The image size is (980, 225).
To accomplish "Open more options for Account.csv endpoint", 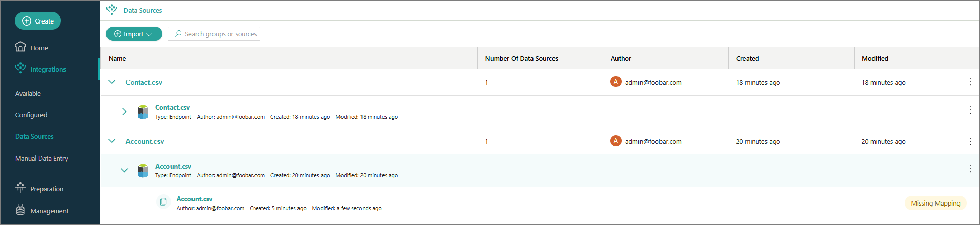I will (970, 169).
